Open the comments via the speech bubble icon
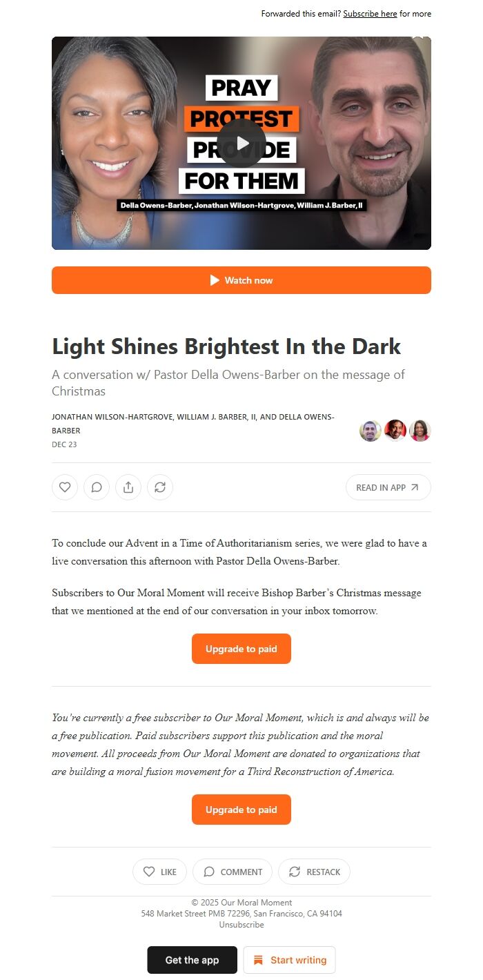 point(96,487)
